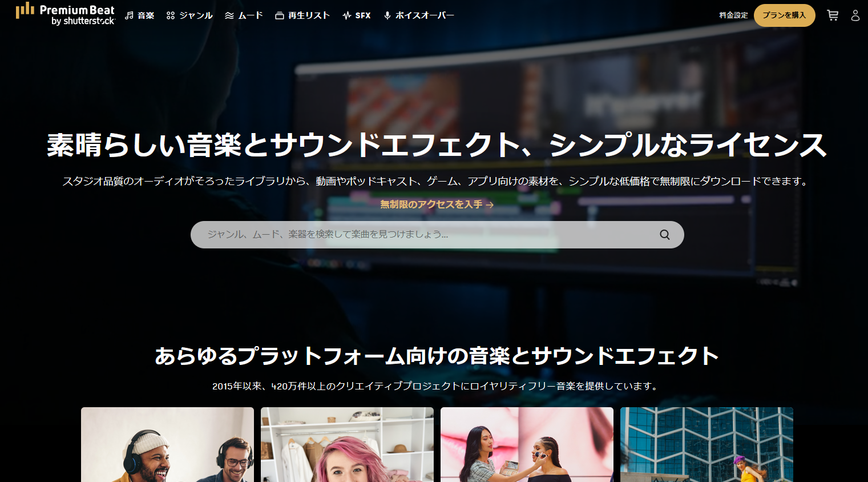Click the playlist icon next to 再生リスト

[x=279, y=15]
